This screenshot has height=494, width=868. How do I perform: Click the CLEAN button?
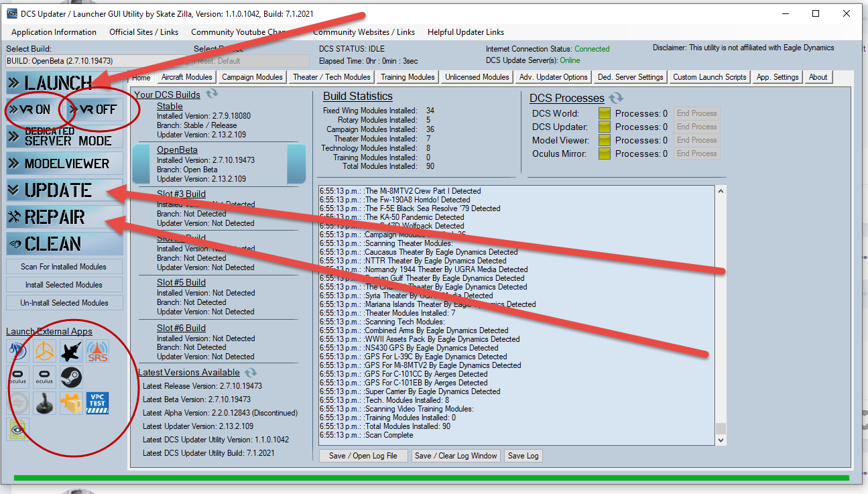[64, 244]
